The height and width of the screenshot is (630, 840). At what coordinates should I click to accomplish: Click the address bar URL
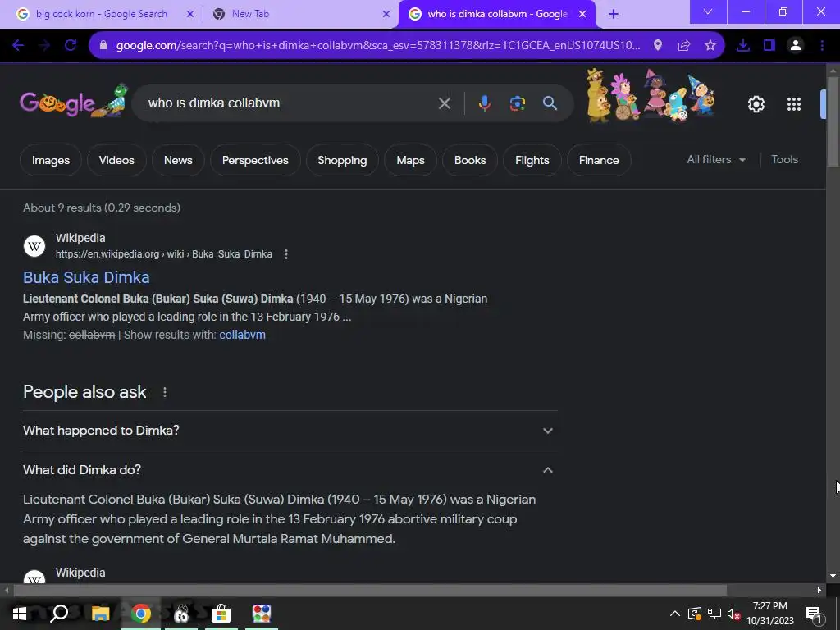[377, 46]
